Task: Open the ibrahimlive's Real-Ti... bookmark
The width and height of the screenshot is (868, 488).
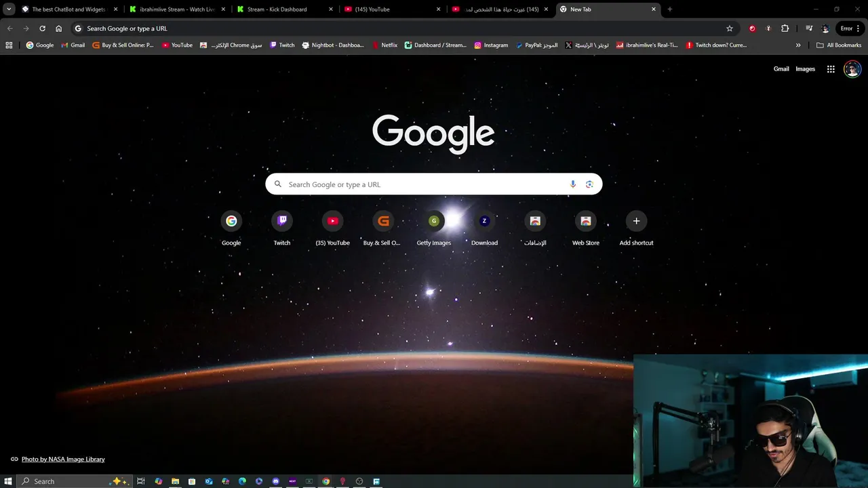Action: coord(647,45)
